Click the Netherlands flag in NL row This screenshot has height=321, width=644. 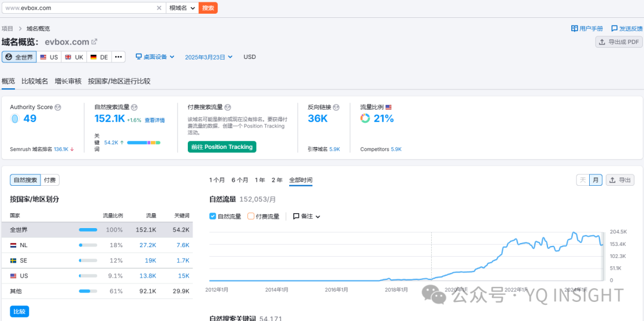pyautogui.click(x=13, y=245)
